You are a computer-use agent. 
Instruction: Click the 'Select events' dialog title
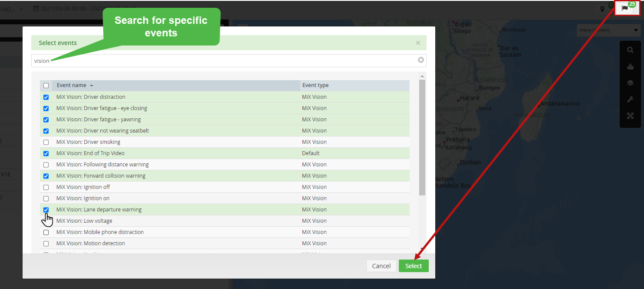pos(58,43)
